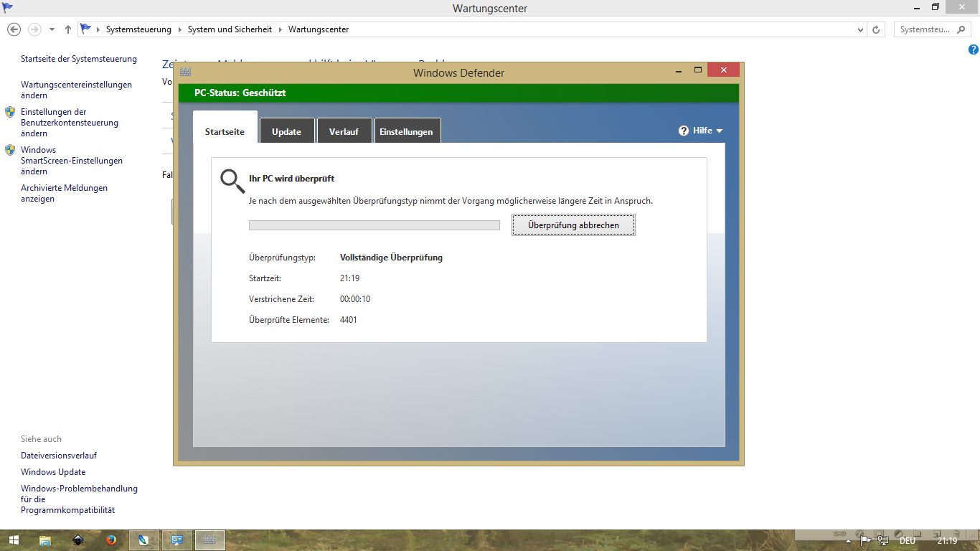This screenshot has height=551, width=980.
Task: Switch to the Update tab
Action: click(286, 132)
